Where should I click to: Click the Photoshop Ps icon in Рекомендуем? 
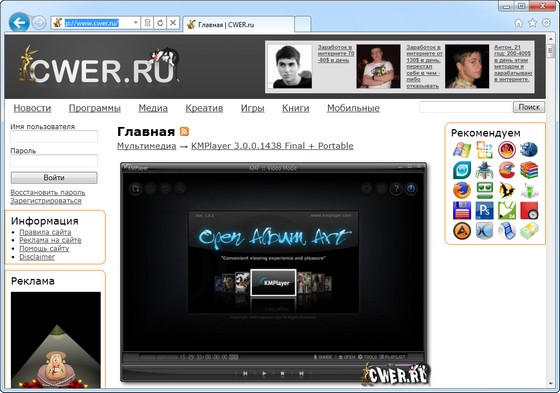pos(484,210)
